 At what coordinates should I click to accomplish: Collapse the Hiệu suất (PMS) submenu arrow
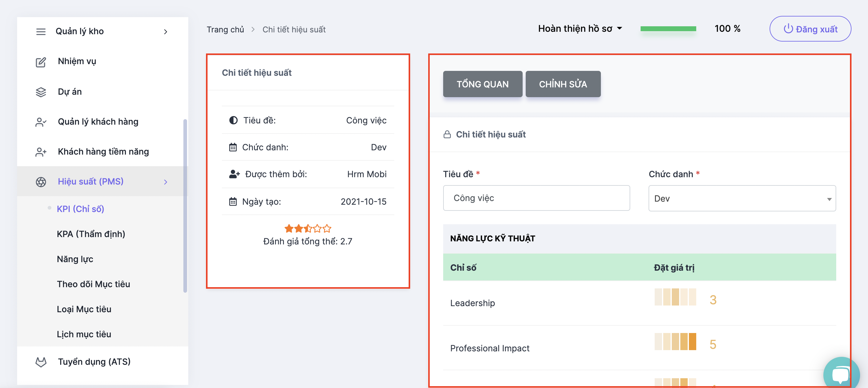click(165, 182)
